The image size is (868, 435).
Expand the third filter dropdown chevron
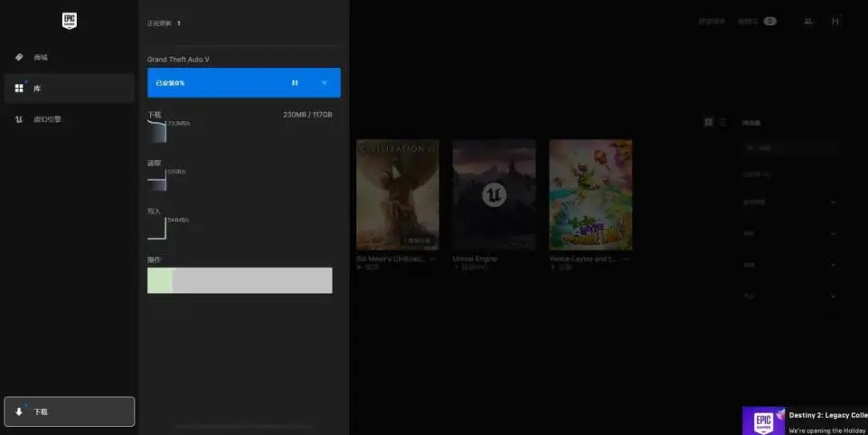(833, 265)
